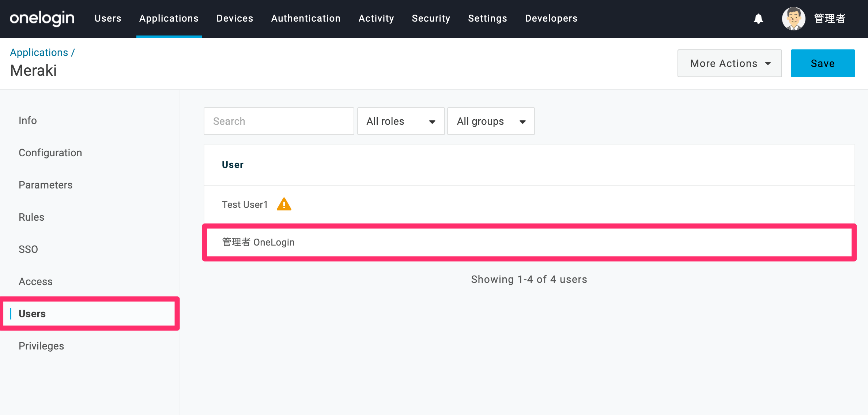Open the Applications top navigation menu

pyautogui.click(x=169, y=18)
